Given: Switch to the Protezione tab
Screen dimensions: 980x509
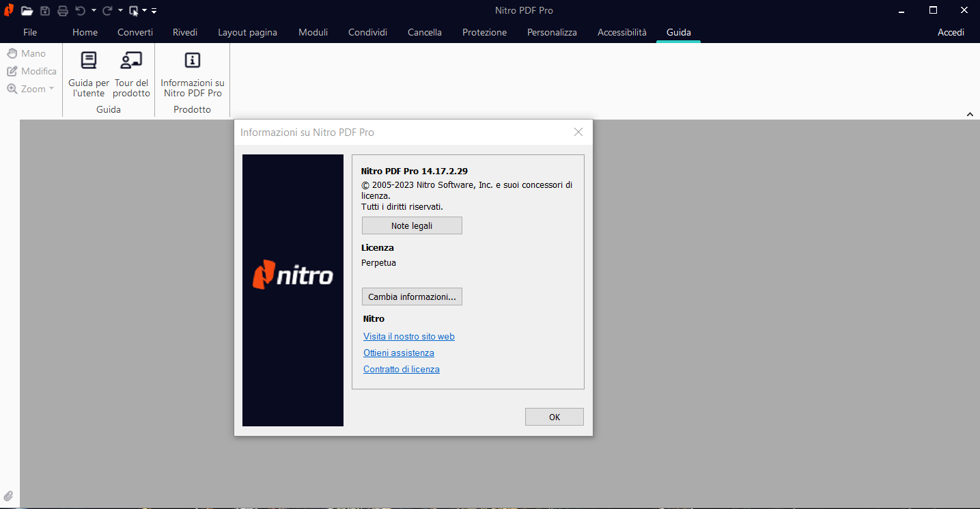Looking at the screenshot, I should coord(485,32).
